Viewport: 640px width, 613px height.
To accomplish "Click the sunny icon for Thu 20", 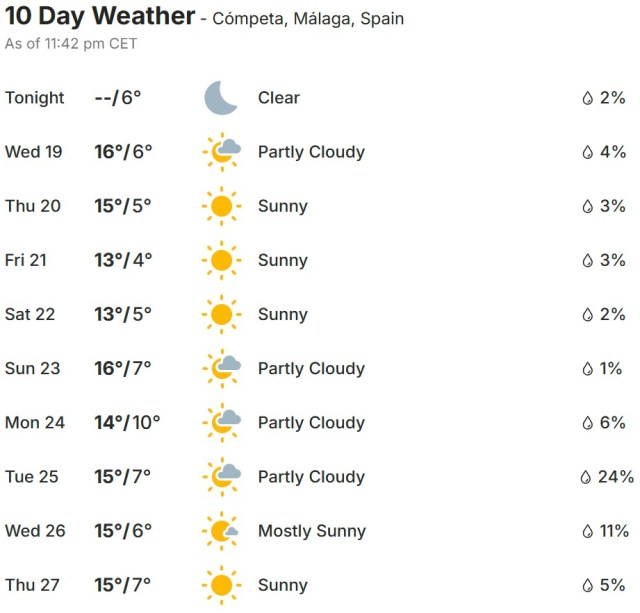I will (x=221, y=206).
